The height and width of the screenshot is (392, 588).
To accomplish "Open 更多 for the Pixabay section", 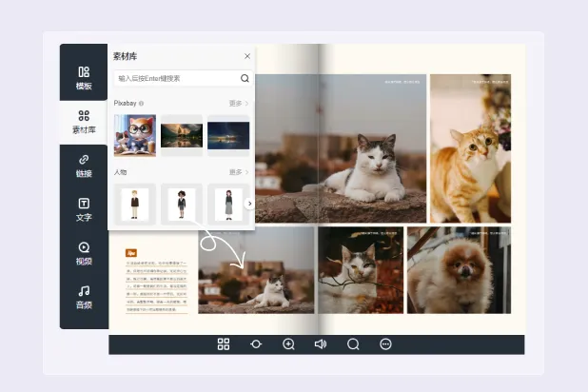I will tap(239, 103).
